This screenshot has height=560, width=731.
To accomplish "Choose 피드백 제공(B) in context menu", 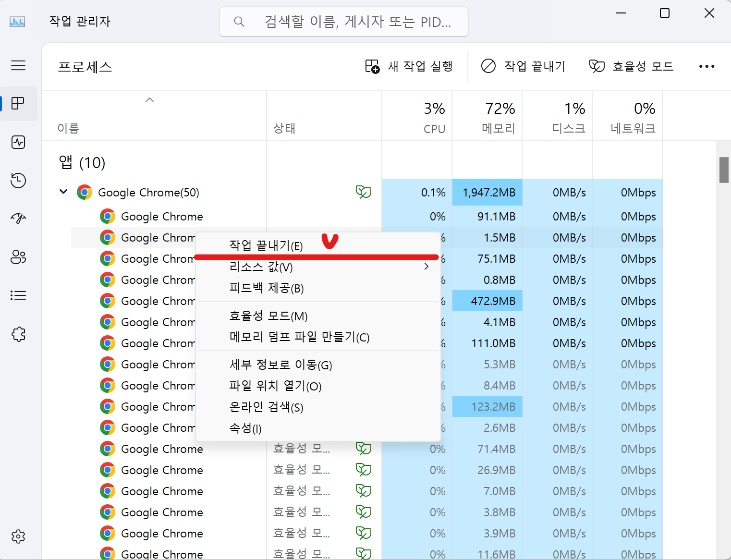I will point(318,288).
